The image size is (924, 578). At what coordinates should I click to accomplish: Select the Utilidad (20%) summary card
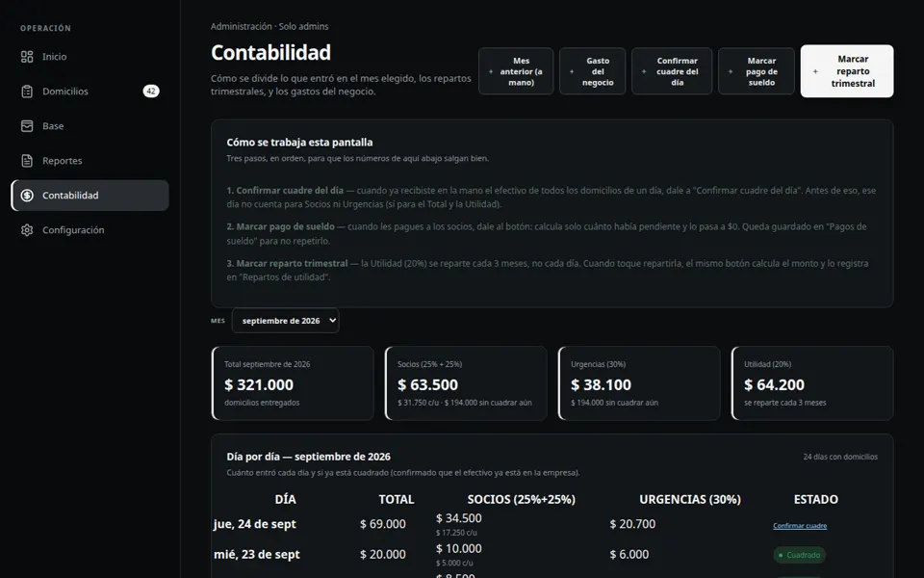[x=812, y=383]
